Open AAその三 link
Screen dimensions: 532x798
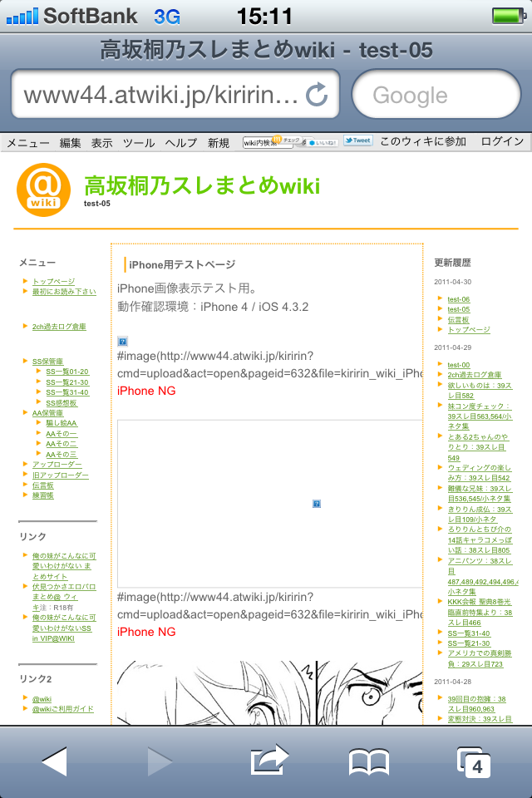click(x=62, y=455)
